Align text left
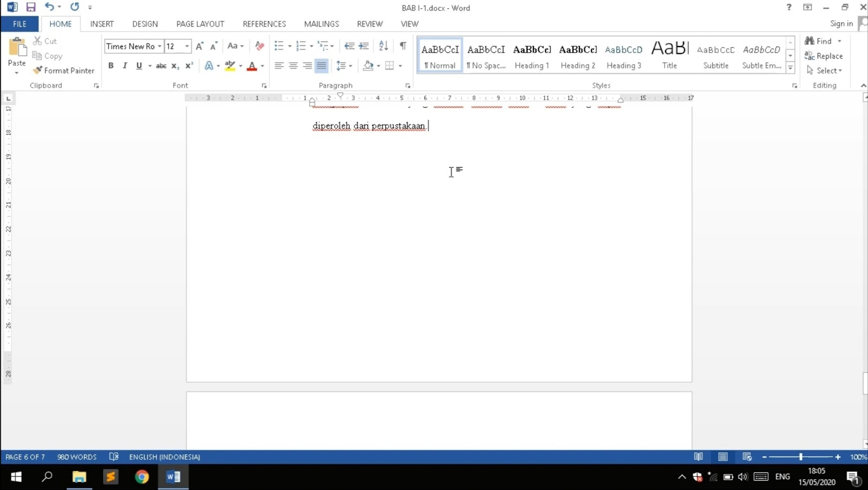868x490 pixels. point(279,66)
